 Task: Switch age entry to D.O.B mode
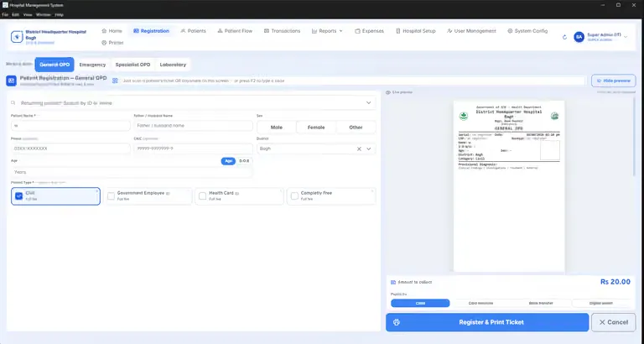coord(244,161)
